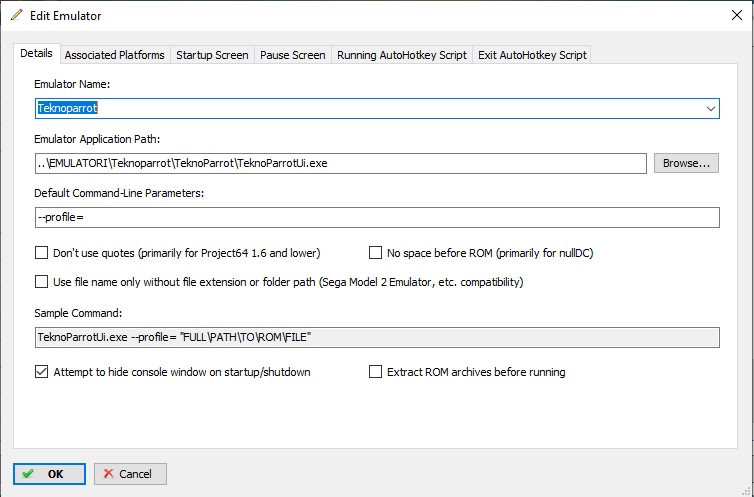Click the Emulator Application Path label
This screenshot has width=754, height=497.
(x=97, y=139)
